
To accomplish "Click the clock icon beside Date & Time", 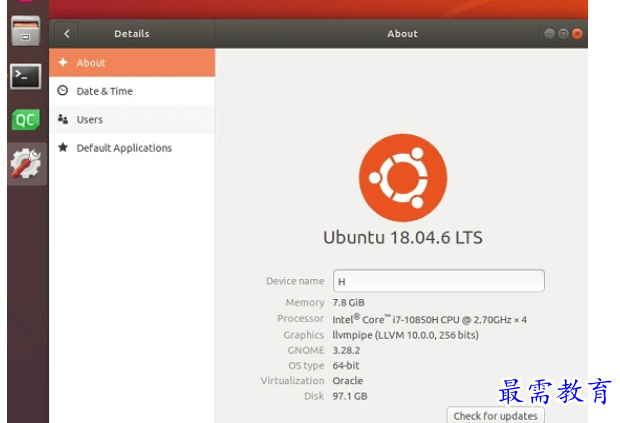I will [63, 91].
